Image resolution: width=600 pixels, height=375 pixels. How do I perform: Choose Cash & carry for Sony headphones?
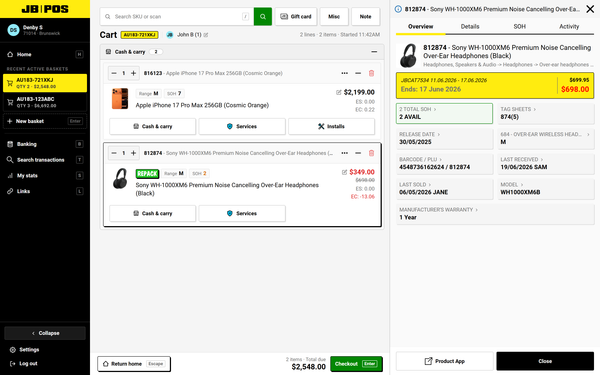pos(153,213)
